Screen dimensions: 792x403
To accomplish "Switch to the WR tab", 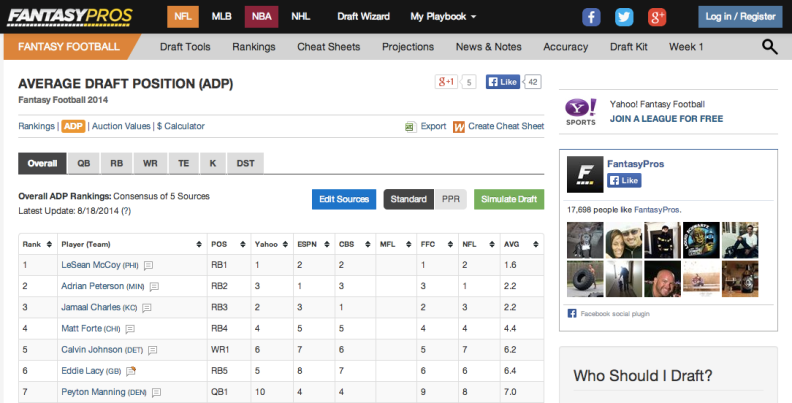I will point(150,164).
